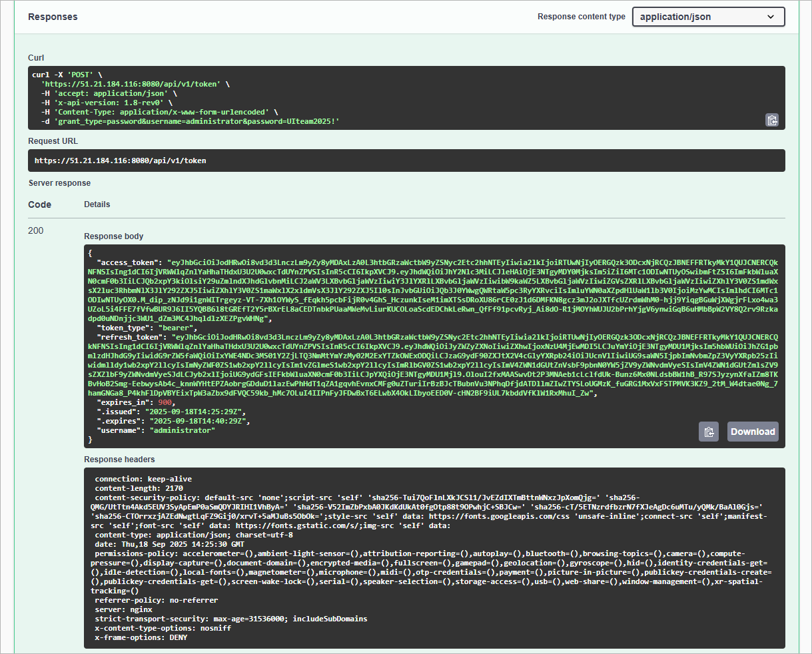The width and height of the screenshot is (812, 654).
Task: Click the Details column header
Action: pyautogui.click(x=97, y=204)
